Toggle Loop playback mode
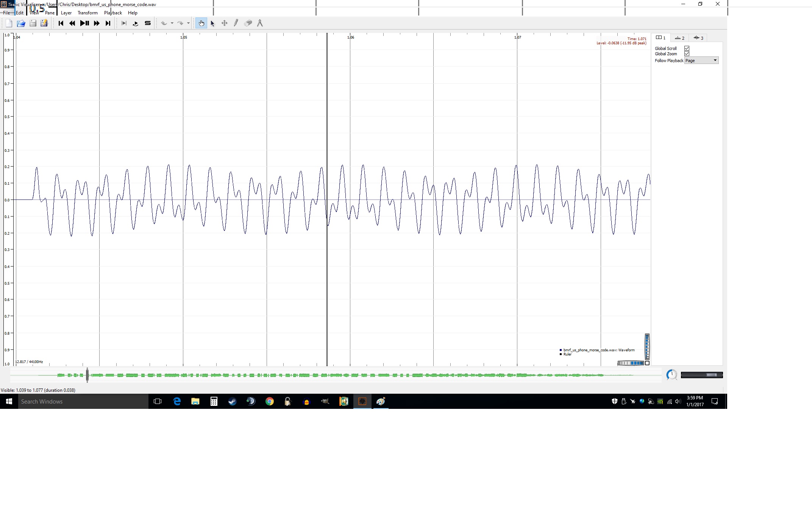 tap(136, 23)
